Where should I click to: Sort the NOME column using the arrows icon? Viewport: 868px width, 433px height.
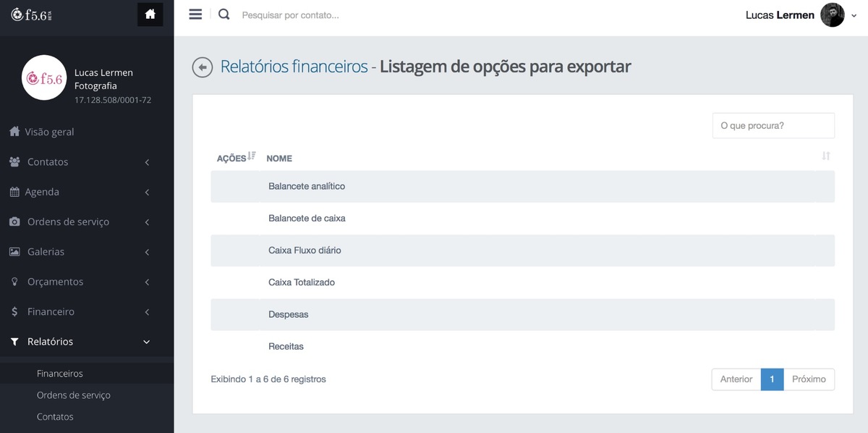click(826, 156)
